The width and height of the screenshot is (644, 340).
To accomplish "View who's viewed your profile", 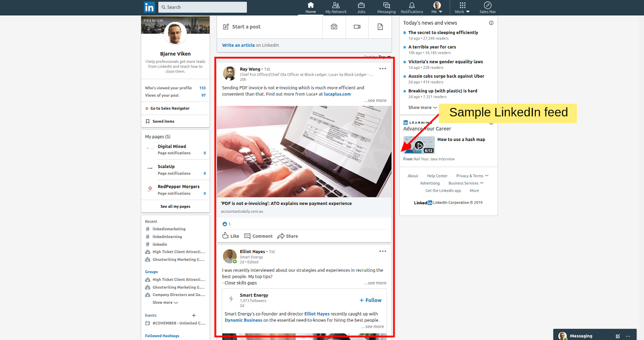I will 175,88.
